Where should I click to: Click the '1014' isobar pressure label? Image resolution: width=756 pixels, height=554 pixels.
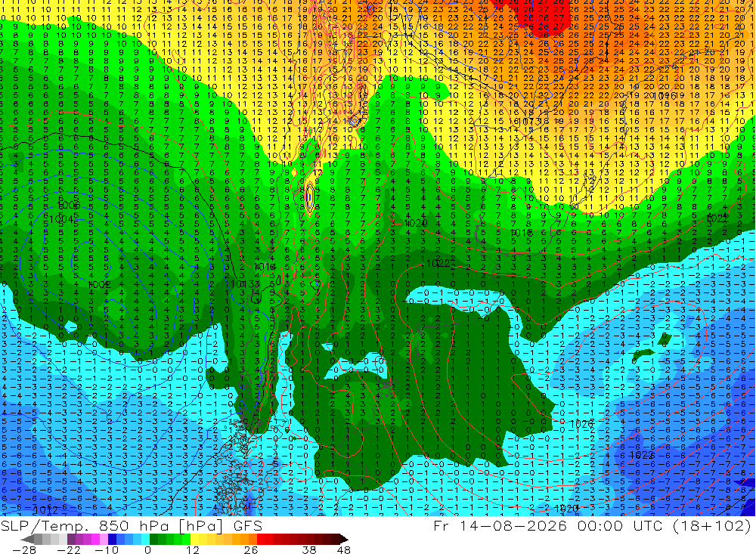coord(265,267)
